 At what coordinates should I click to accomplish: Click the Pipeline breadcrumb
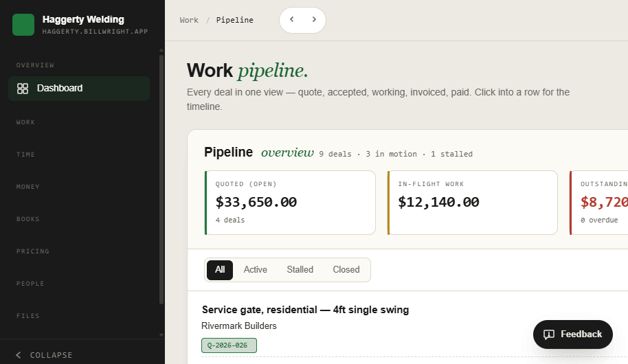tap(235, 20)
